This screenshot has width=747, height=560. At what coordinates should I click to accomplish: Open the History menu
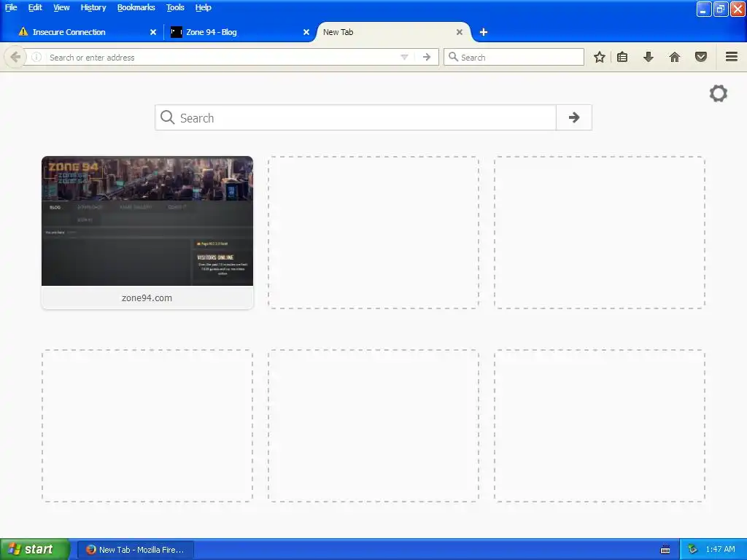[x=93, y=7]
